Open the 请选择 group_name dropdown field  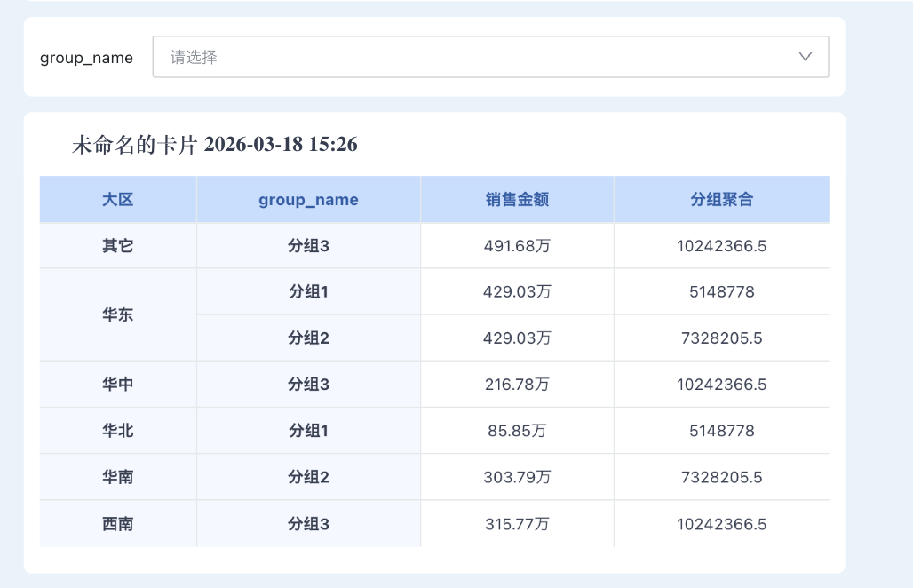coord(480,57)
